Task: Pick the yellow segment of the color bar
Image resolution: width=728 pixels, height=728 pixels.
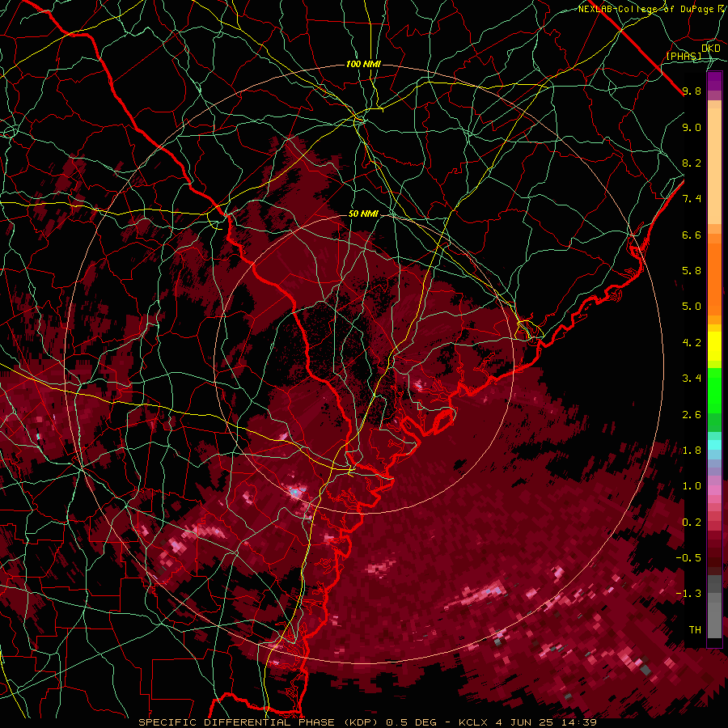Action: [x=714, y=346]
